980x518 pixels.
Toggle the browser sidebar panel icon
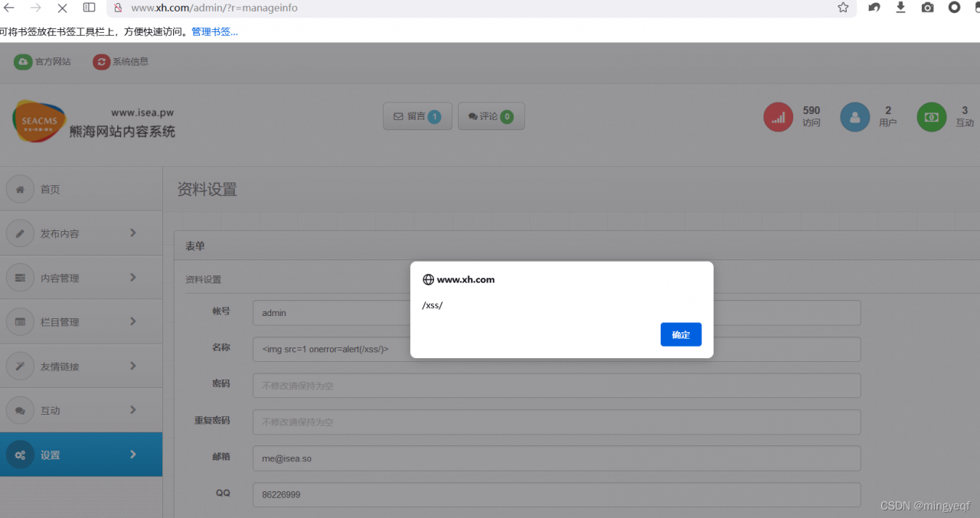tap(89, 7)
